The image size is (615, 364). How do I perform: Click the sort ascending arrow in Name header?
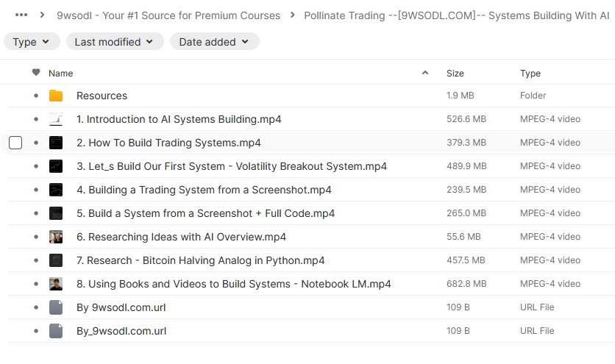pos(425,73)
